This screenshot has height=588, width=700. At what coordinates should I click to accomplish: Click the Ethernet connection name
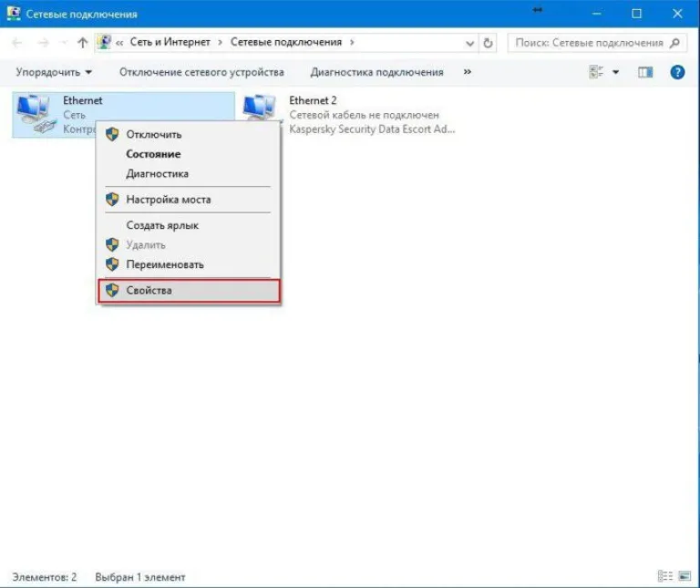tap(83, 100)
